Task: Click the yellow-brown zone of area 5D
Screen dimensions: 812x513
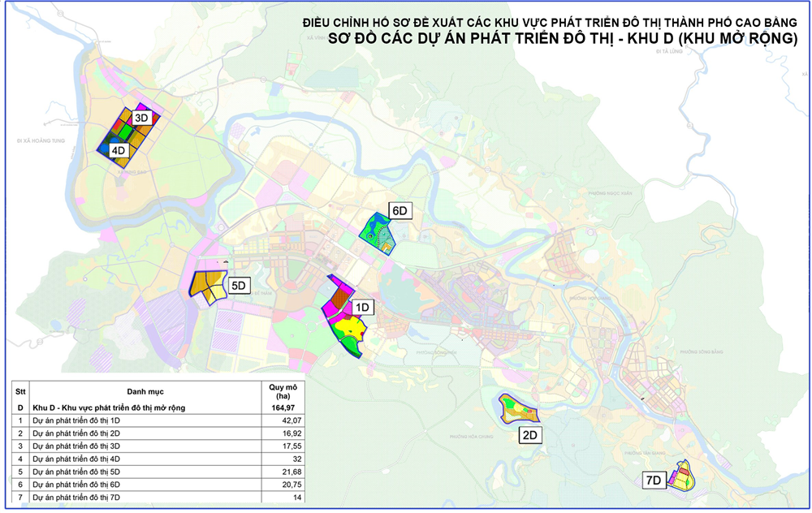Action: click(206, 286)
